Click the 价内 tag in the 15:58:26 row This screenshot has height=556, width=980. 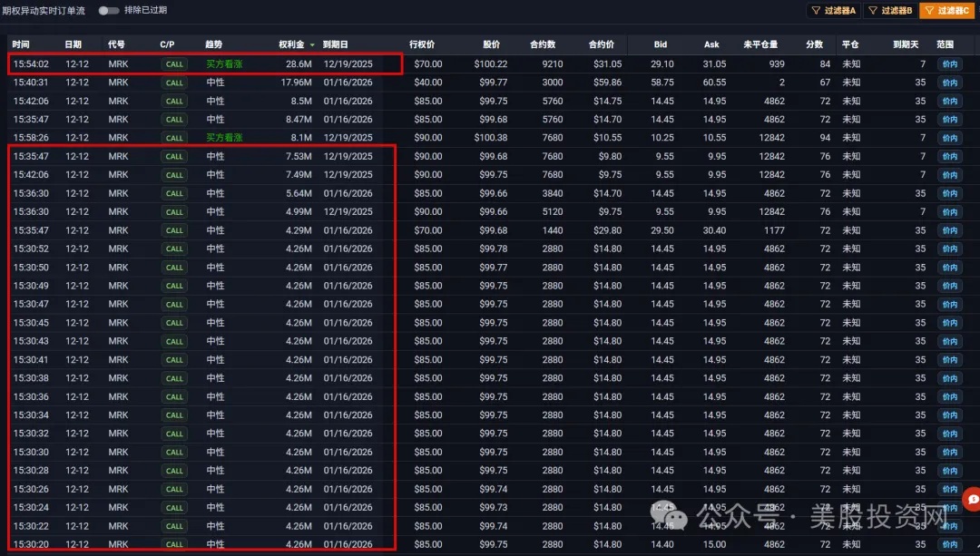pyautogui.click(x=949, y=138)
